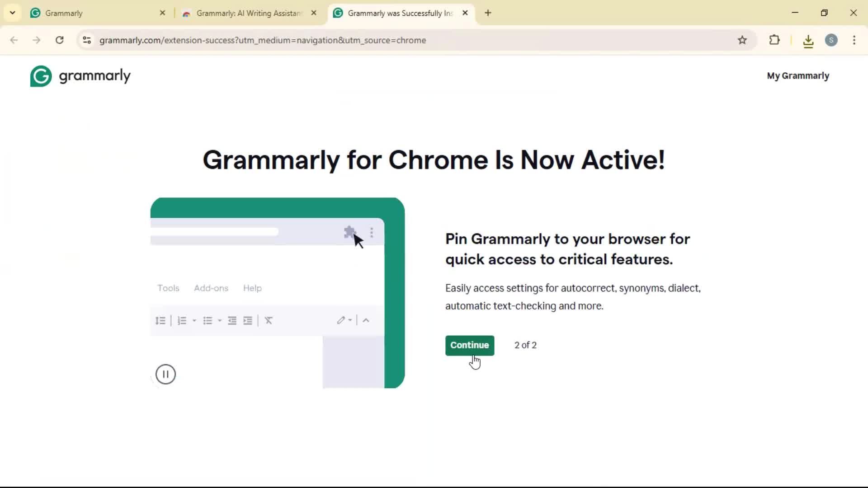Viewport: 868px width, 488px height.
Task: Open Chrome three-dot menu
Action: click(854, 40)
